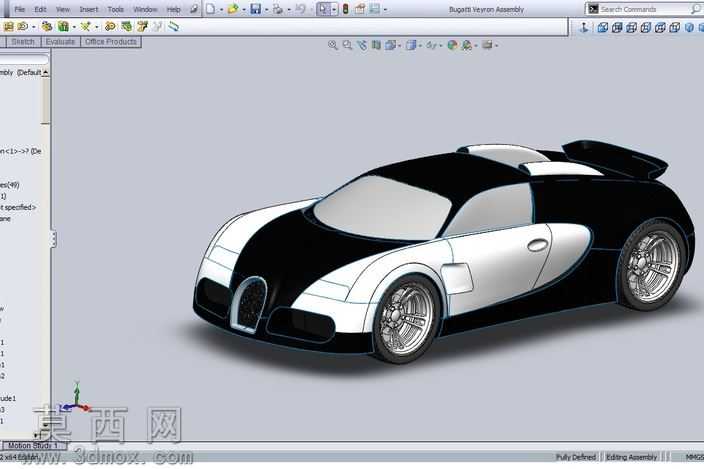Click the magnifier search button
704x469 pixels.
(x=696, y=9)
